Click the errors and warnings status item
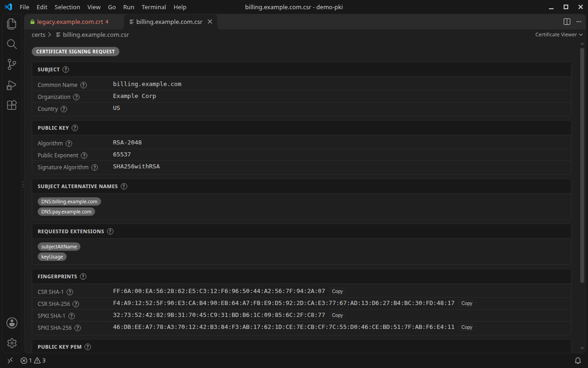 (33, 361)
